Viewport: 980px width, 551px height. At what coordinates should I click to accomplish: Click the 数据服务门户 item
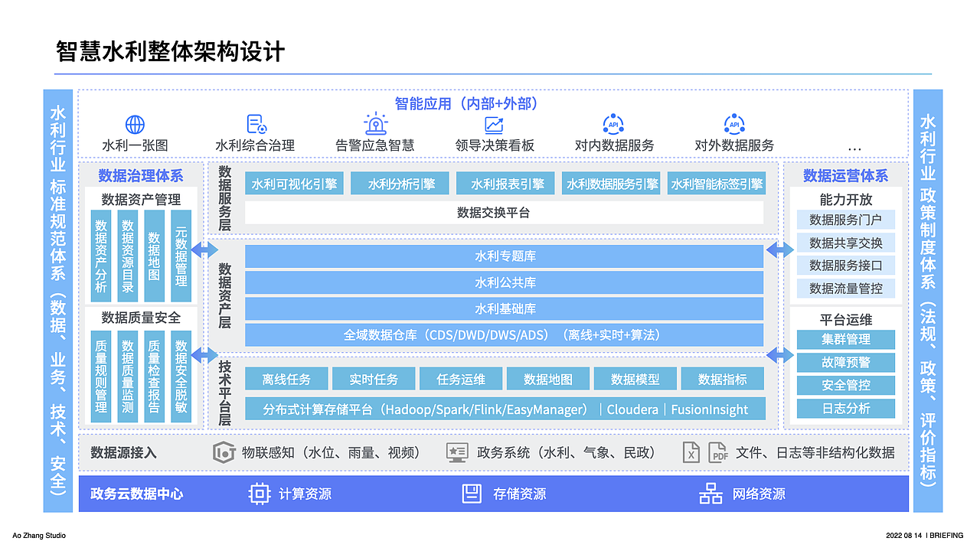pyautogui.click(x=846, y=220)
